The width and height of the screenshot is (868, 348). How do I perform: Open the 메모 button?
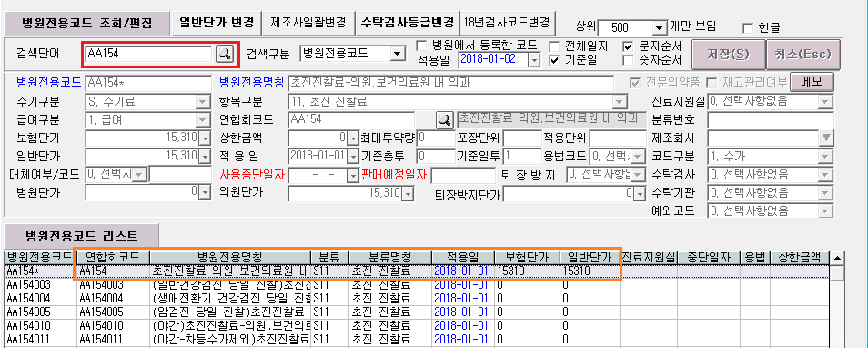tap(811, 82)
